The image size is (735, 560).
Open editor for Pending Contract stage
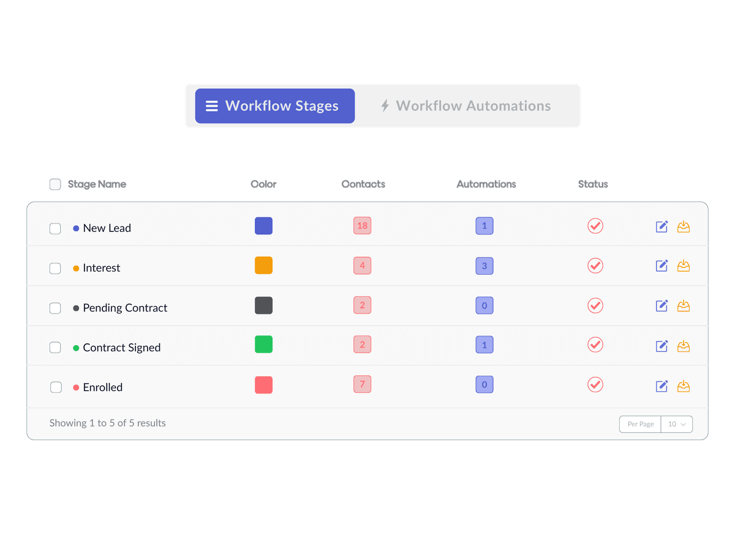(x=661, y=305)
